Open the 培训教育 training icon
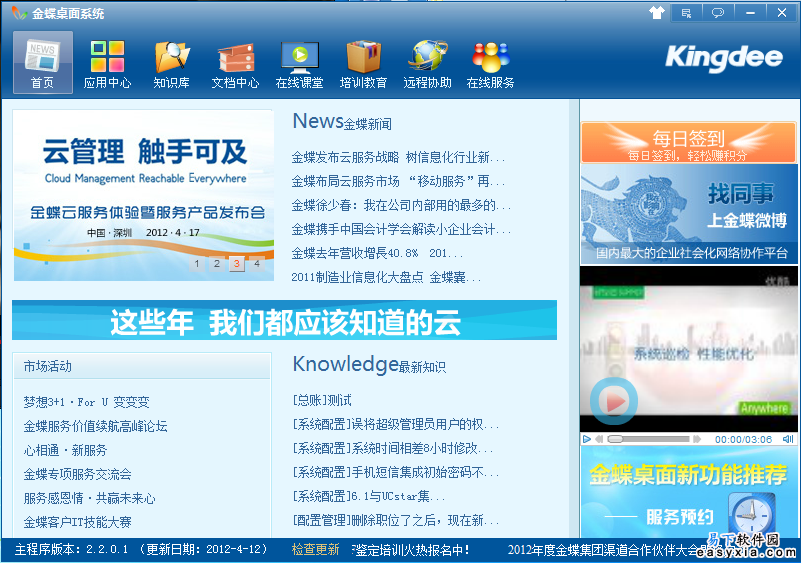Screen dimensions: 801x563 363,63
